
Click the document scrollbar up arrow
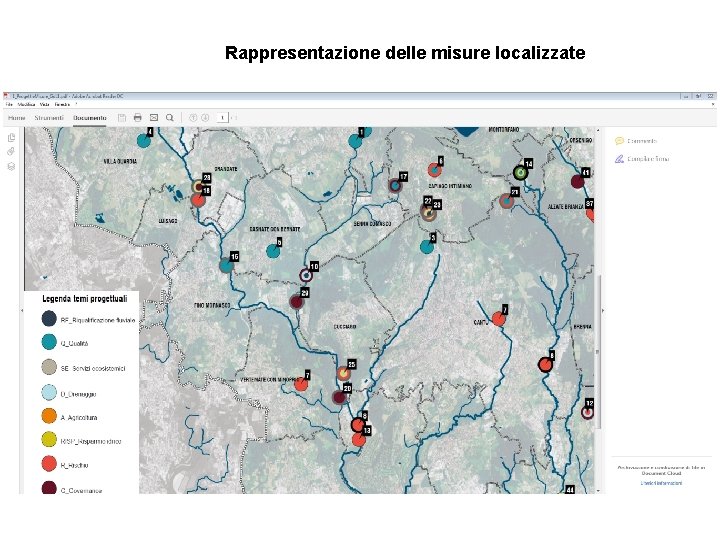pyautogui.click(x=597, y=130)
